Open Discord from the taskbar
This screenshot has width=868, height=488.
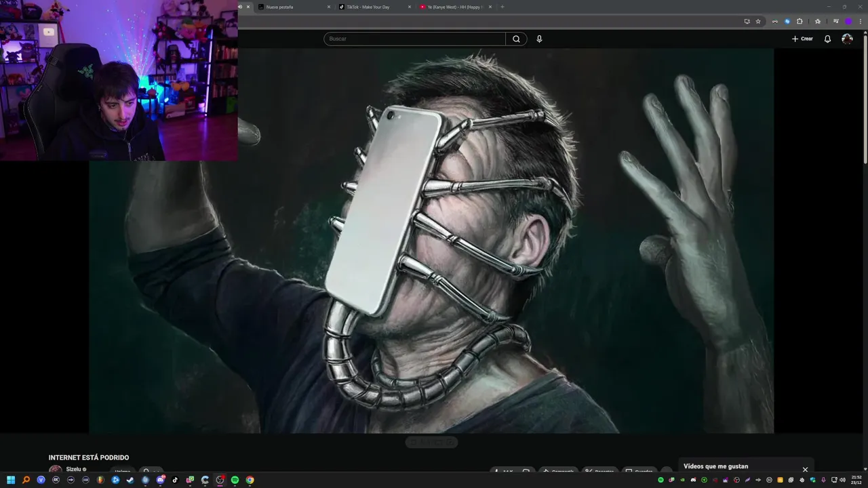point(161,480)
